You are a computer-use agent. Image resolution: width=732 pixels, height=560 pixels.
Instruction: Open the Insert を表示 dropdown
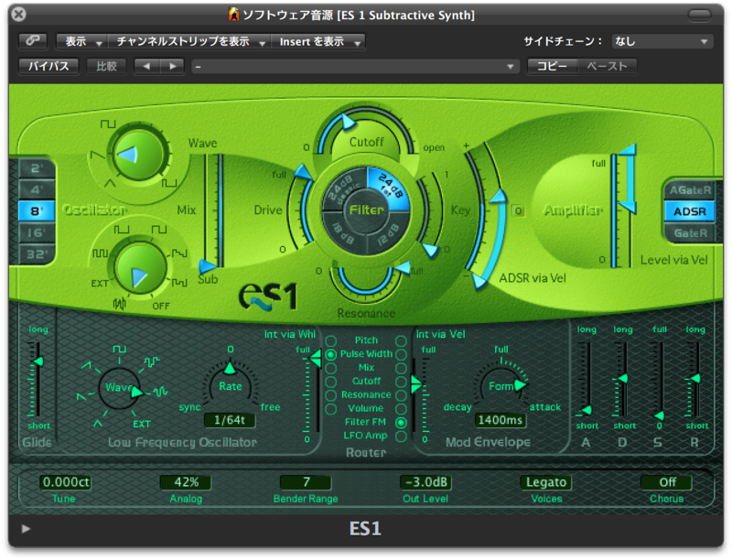tap(318, 41)
